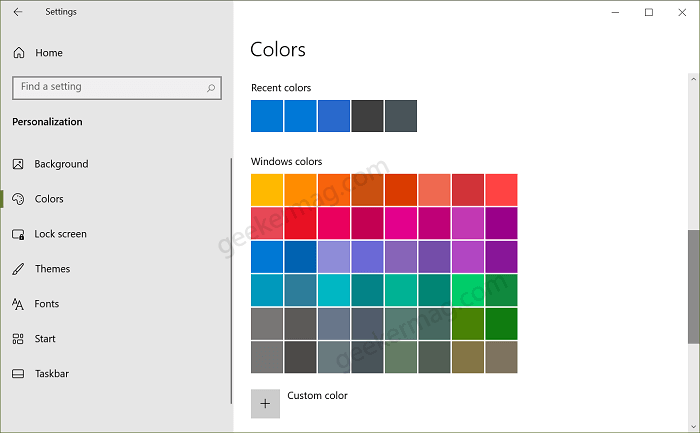Select the rust brown-orange swatch in first row

tap(367, 190)
